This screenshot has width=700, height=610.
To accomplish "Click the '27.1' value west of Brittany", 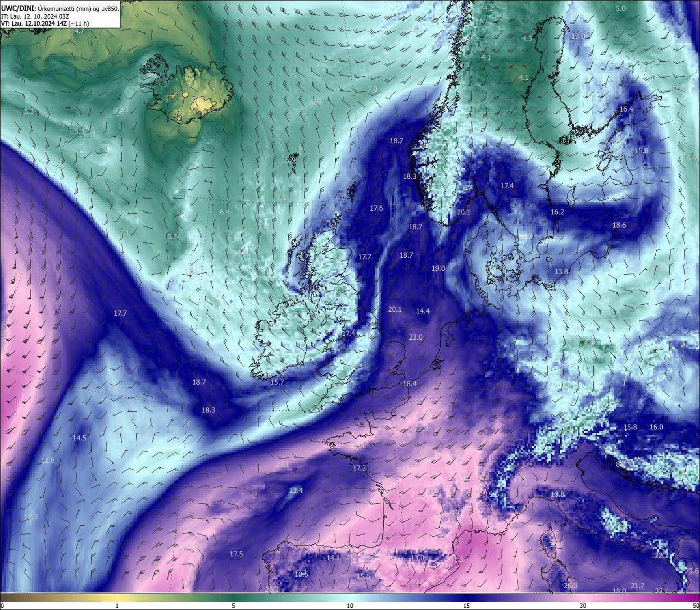I will (282, 464).
